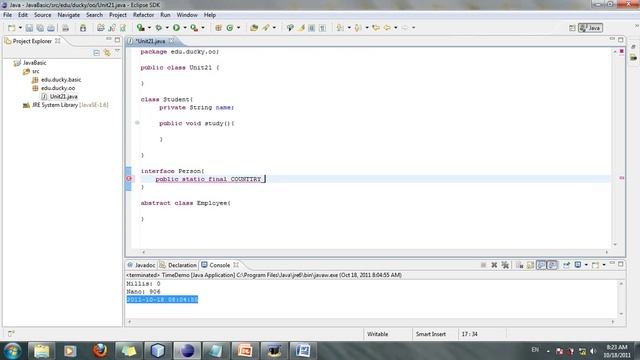The width and height of the screenshot is (640, 360).
Task: Open Windows Explorer from the taskbar
Action: tap(42, 351)
